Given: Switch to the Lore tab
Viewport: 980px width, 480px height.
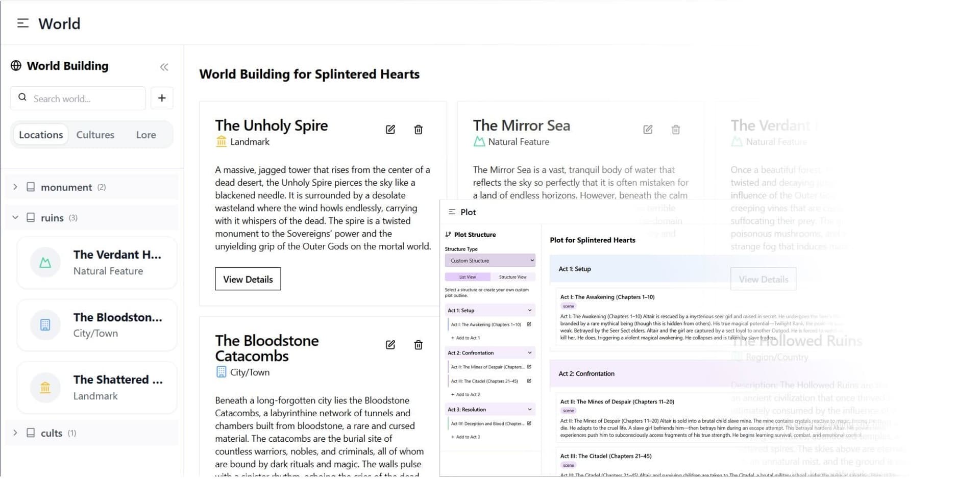Looking at the screenshot, I should tap(146, 135).
